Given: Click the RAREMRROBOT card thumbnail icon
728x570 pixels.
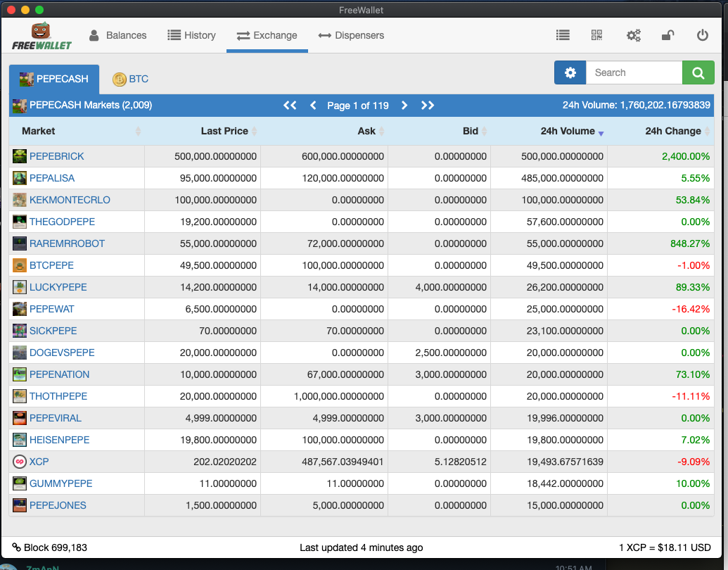Looking at the screenshot, I should [20, 243].
